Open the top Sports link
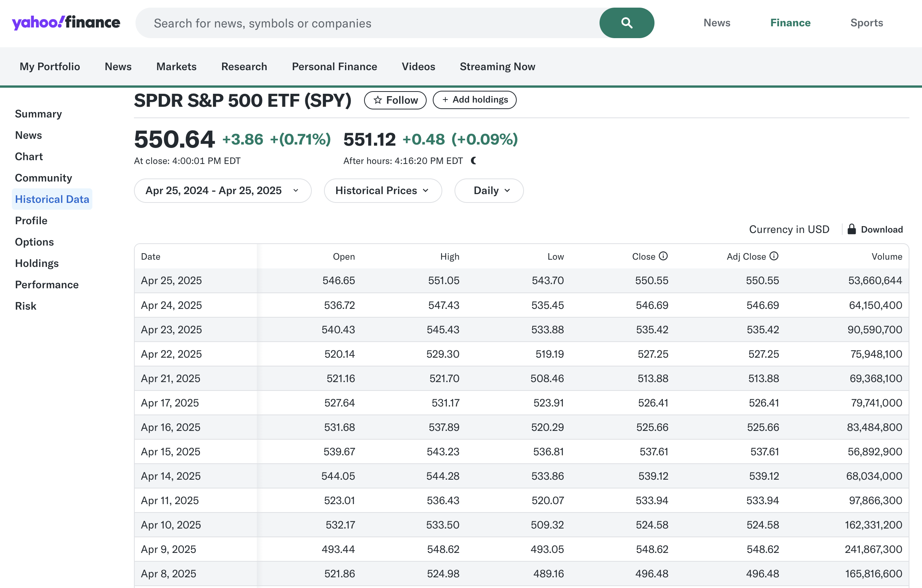The height and width of the screenshot is (588, 922). (x=867, y=22)
